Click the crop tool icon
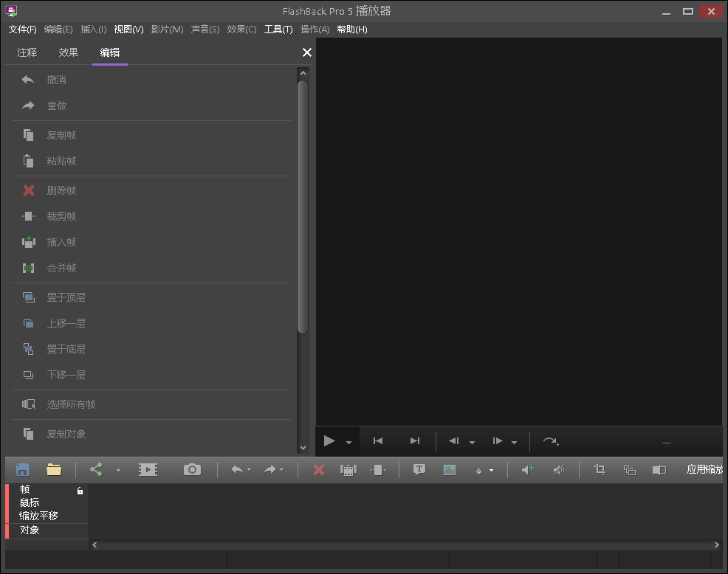 600,469
